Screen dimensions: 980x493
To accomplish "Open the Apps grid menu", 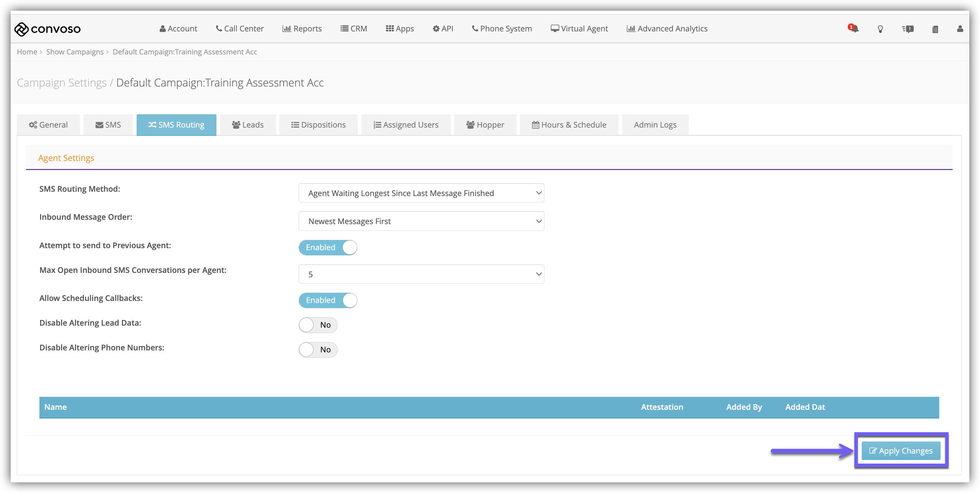I will coord(400,28).
